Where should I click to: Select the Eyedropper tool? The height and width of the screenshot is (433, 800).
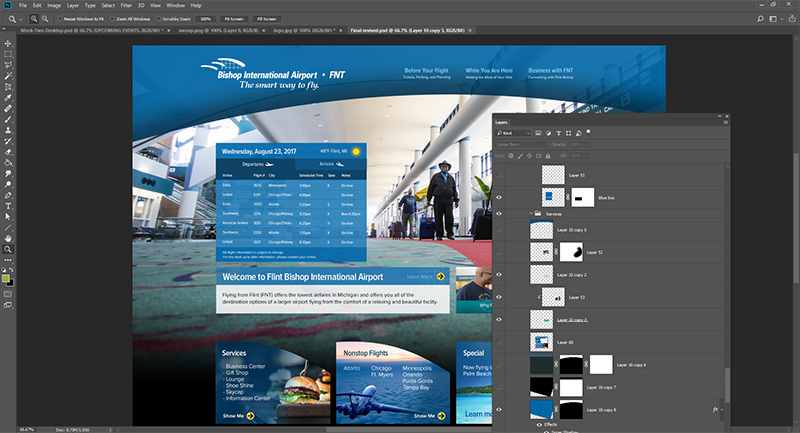click(8, 97)
